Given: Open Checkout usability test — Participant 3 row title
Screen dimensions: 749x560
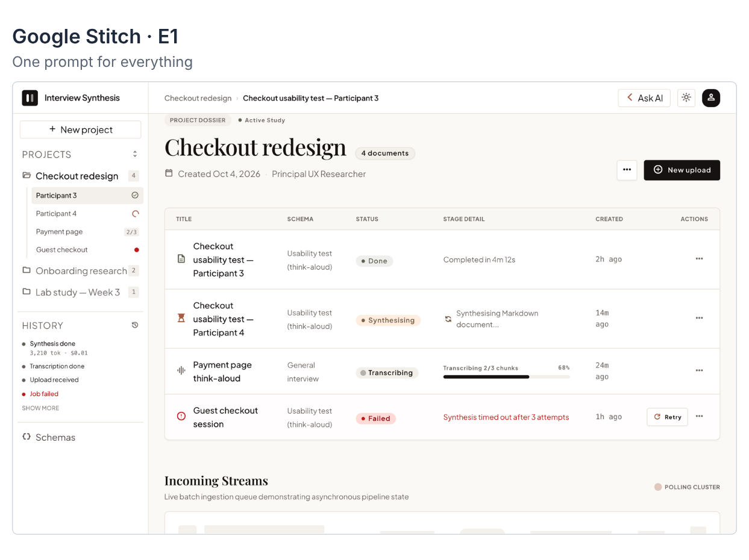Looking at the screenshot, I should click(x=223, y=260).
